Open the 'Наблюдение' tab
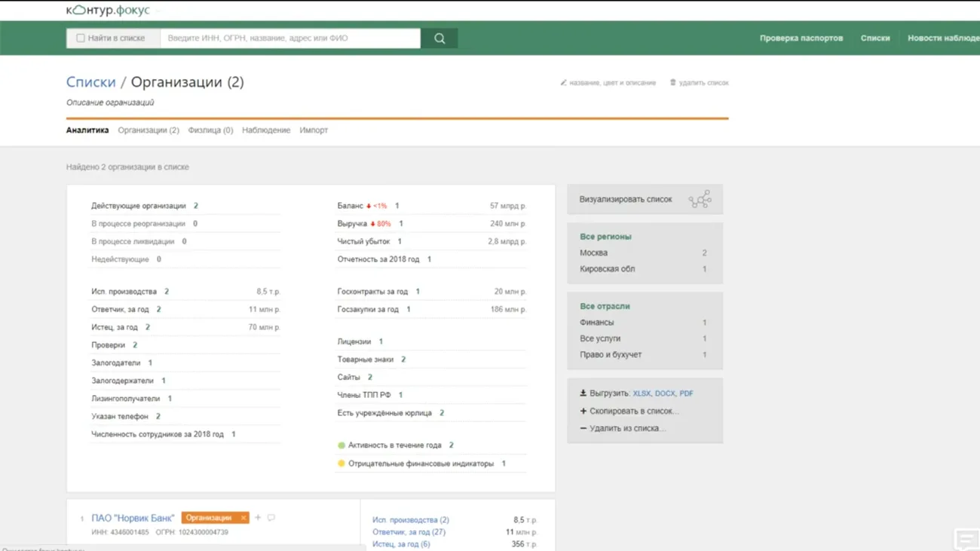This screenshot has width=980, height=551. point(266,130)
